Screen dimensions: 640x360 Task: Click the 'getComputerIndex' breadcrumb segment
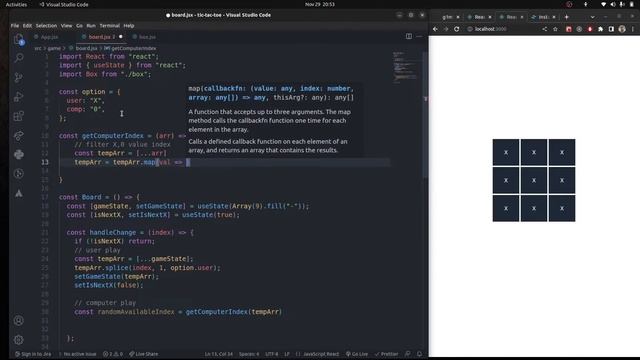(x=133, y=48)
